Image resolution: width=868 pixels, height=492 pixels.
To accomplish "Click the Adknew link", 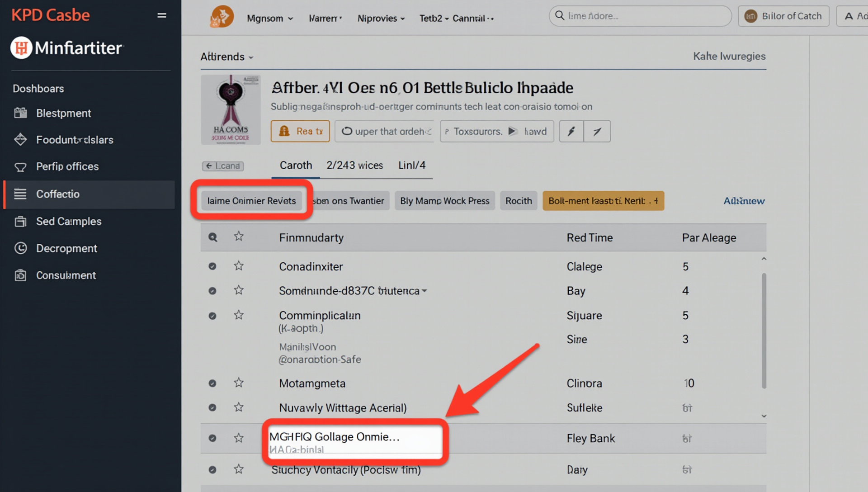I will [x=744, y=201].
